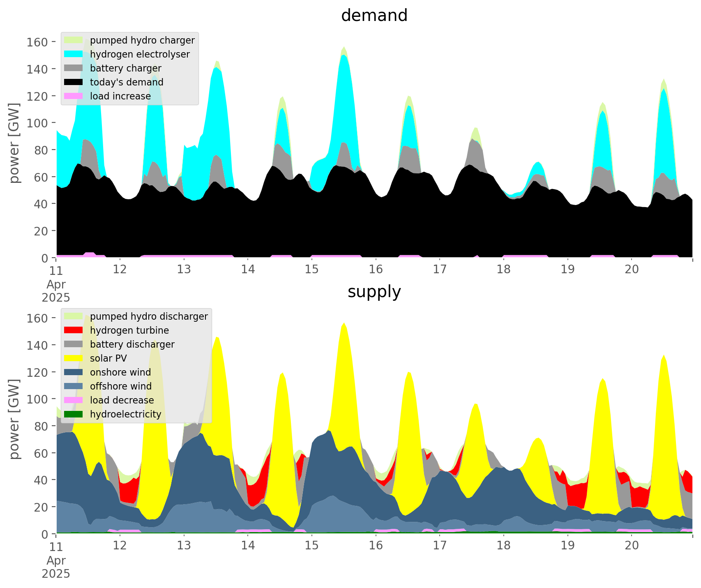Image resolution: width=701 pixels, height=588 pixels.
Task: Click the '140' tick on supply y-axis
Action: click(x=38, y=345)
